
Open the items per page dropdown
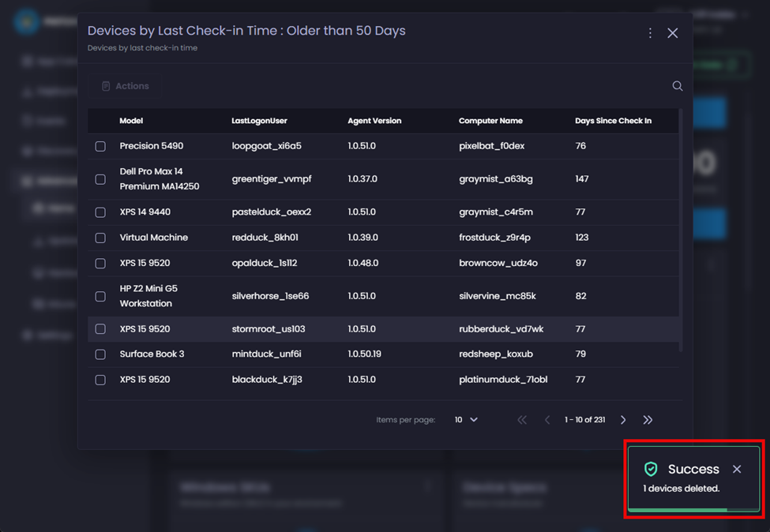(465, 419)
